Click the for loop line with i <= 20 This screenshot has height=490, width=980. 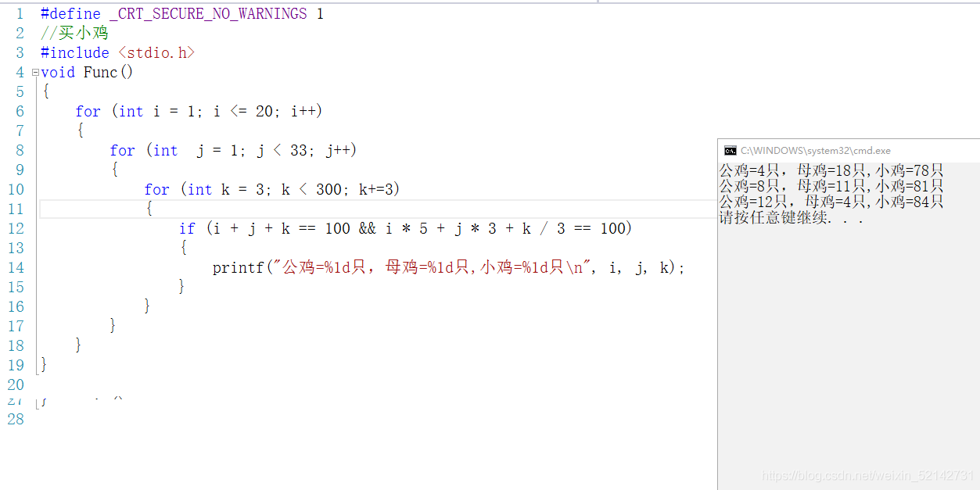coord(199,111)
